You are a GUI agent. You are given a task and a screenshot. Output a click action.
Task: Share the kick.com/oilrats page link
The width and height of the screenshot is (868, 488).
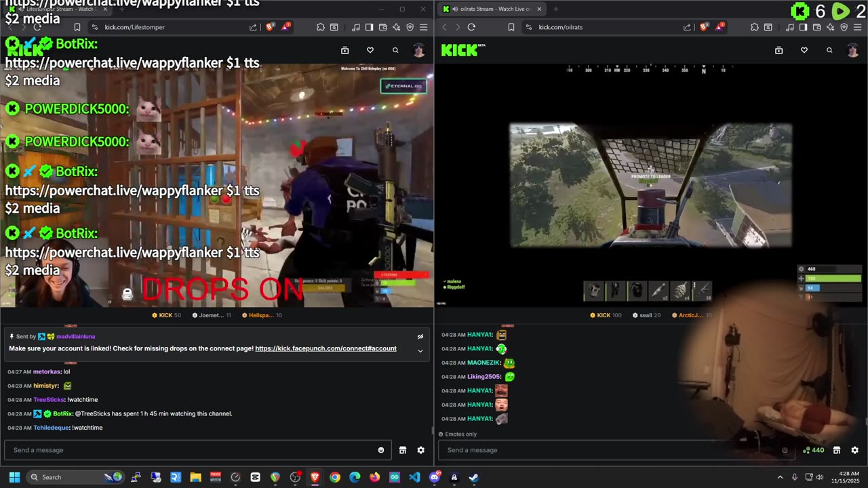[x=687, y=27]
